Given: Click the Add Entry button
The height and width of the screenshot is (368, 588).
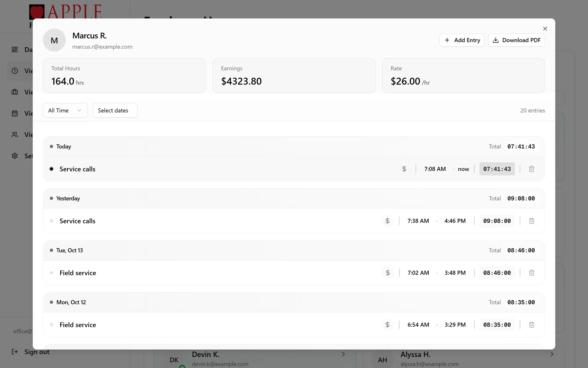Looking at the screenshot, I should pos(462,40).
